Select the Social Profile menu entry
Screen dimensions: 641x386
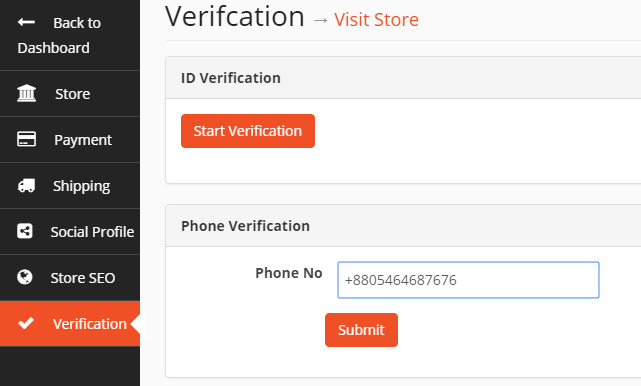[70, 232]
